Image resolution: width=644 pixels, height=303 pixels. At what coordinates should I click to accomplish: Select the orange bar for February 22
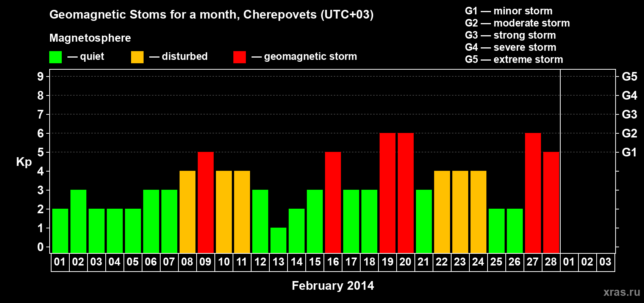click(442, 212)
